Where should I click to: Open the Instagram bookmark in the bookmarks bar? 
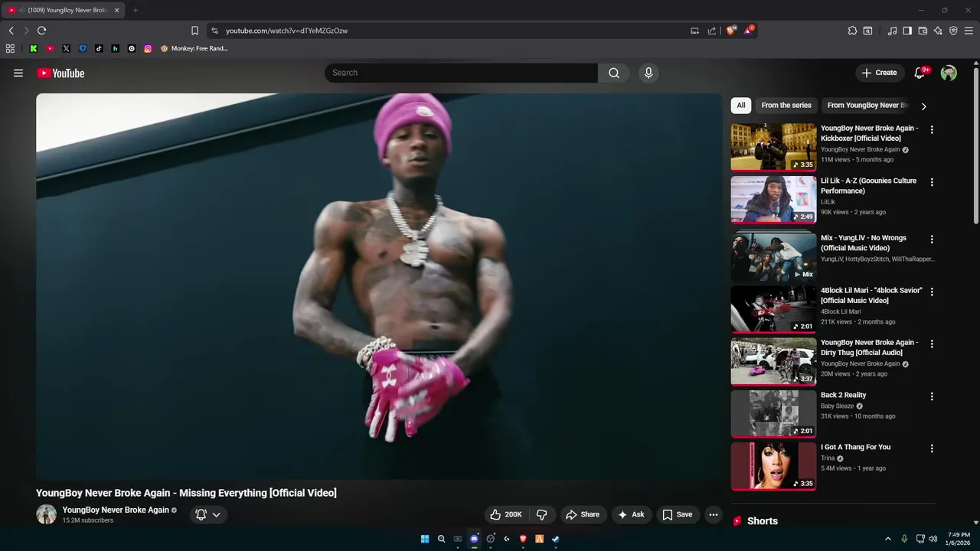[x=148, y=48]
